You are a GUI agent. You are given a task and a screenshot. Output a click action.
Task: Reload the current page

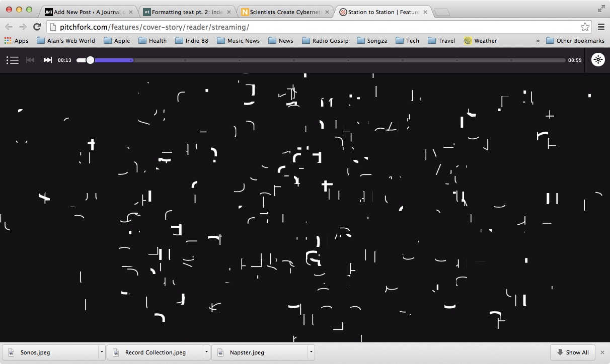(37, 27)
